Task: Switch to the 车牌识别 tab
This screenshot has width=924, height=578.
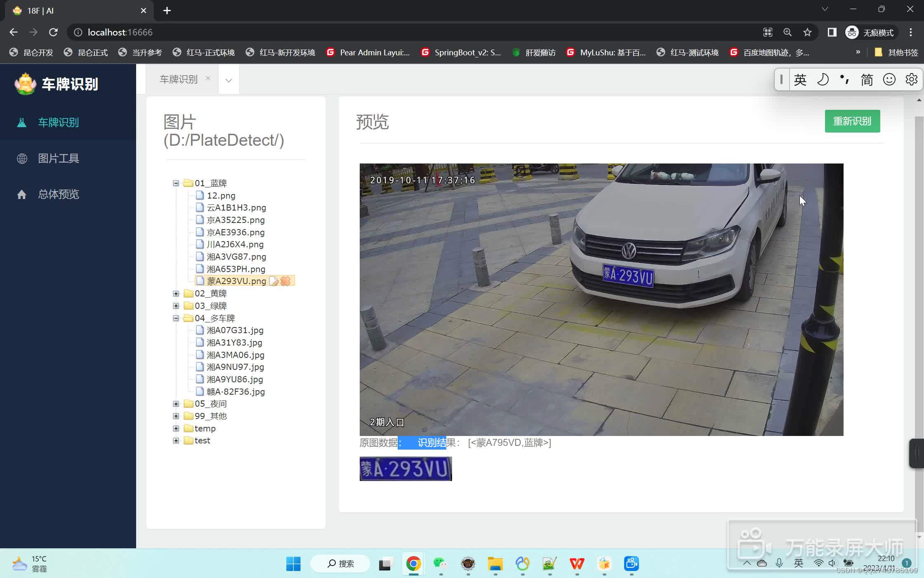Action: click(178, 79)
